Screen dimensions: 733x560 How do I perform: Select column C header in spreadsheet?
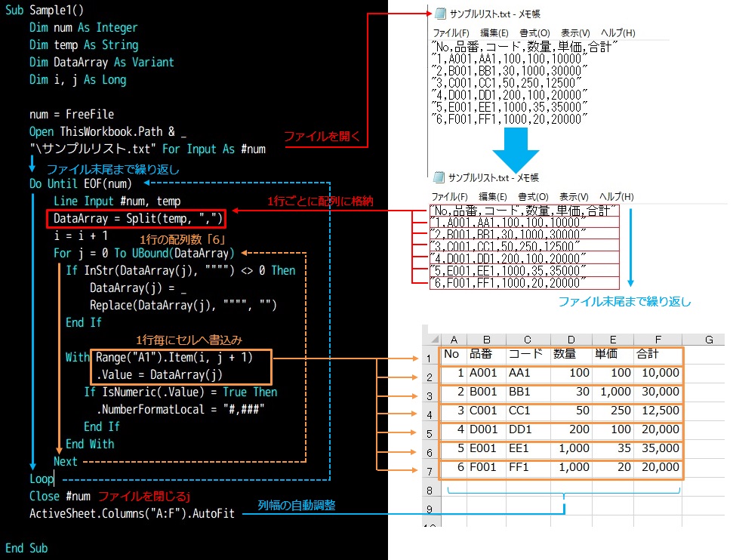pos(528,340)
